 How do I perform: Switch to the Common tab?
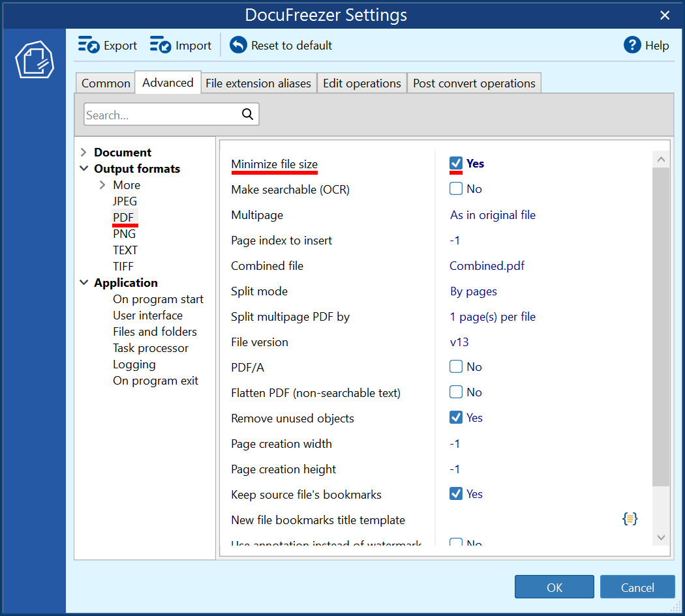[x=106, y=83]
